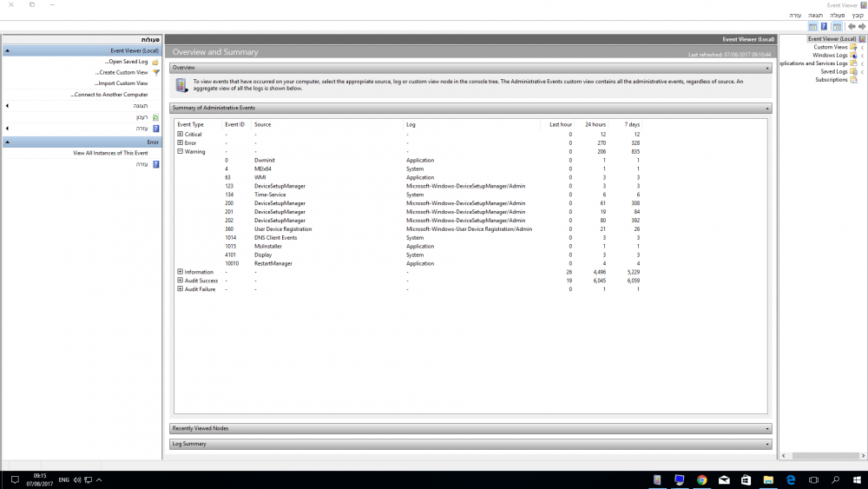Toggle the action pane icon left of toolbar Help
The width and height of the screenshot is (868, 489).
point(812,27)
